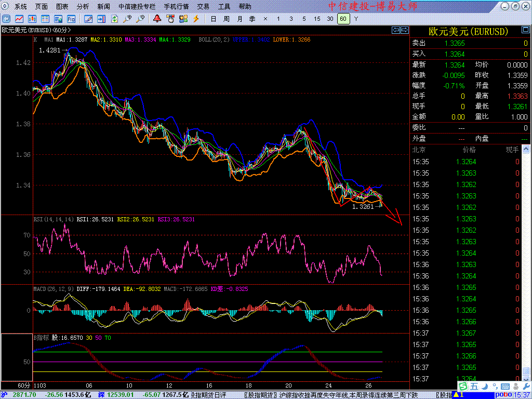
Task: Click the IME user account icon
Action: [516, 387]
